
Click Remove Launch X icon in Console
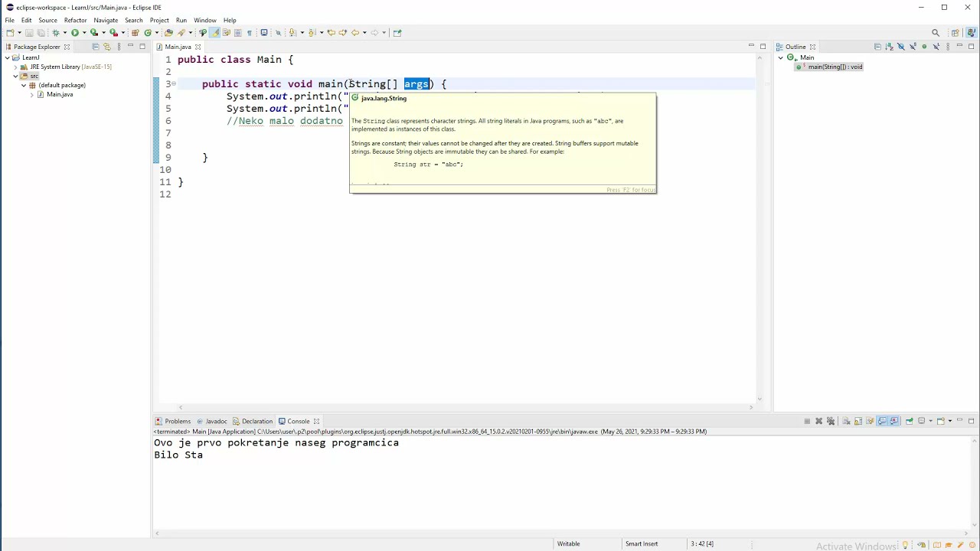[819, 421]
